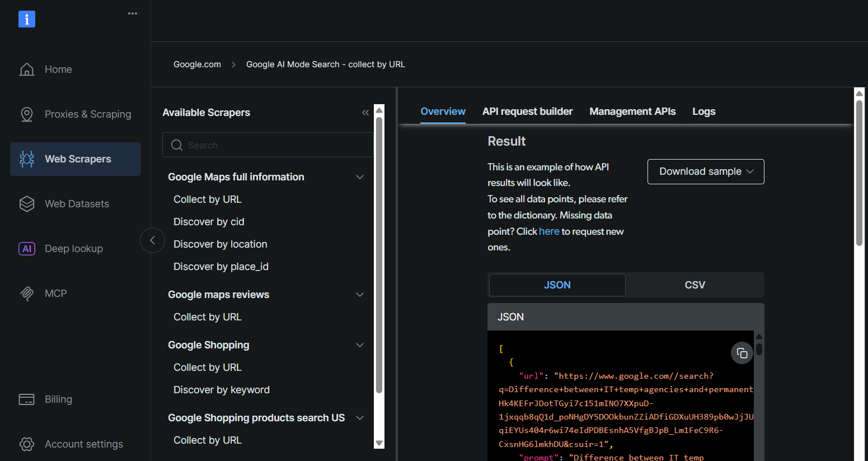Open Billing from the sidebar

[58, 399]
